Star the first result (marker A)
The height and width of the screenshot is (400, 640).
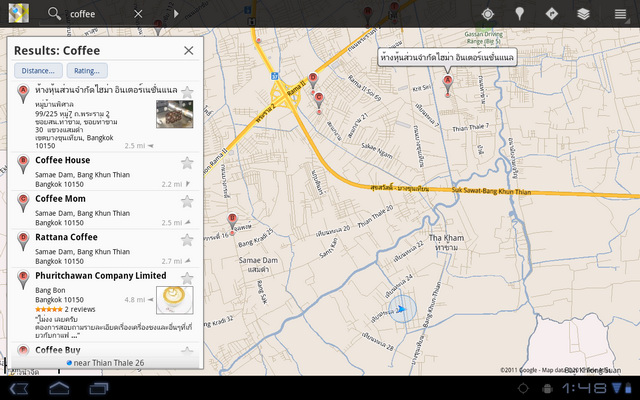click(187, 92)
